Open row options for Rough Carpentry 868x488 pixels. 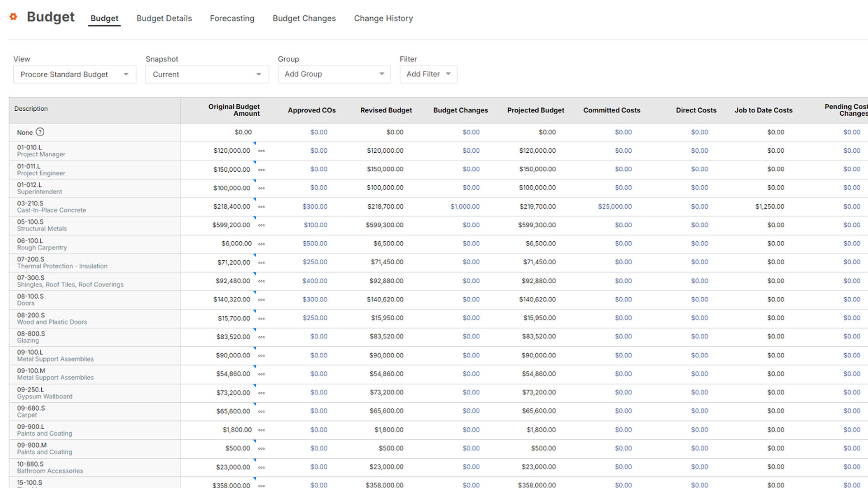(x=261, y=244)
